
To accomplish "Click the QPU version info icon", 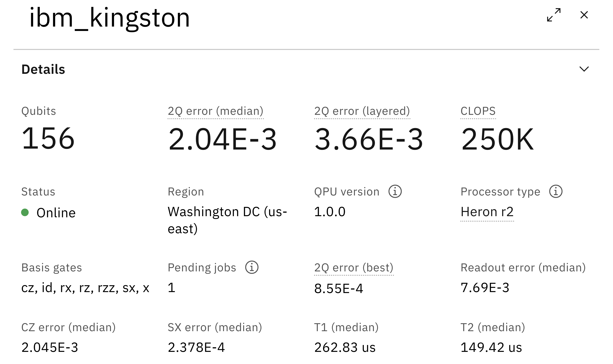I will click(395, 191).
